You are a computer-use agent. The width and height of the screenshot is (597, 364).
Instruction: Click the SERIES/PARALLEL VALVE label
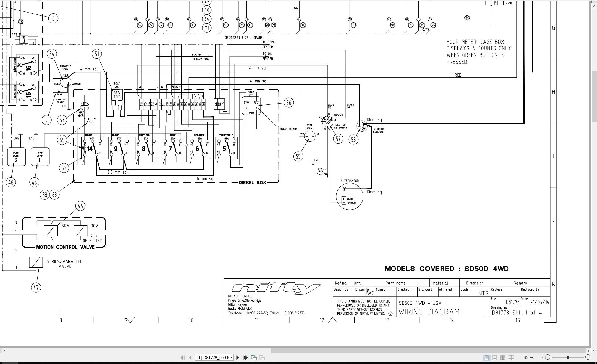[65, 264]
